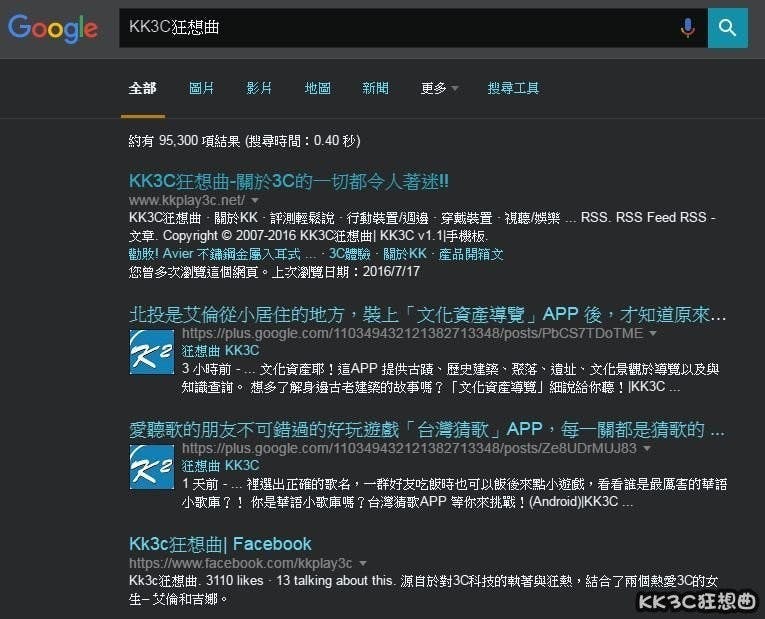This screenshot has height=619, width=765.
Task: Click K2 thumbnail beside 北投 result
Action: [152, 352]
